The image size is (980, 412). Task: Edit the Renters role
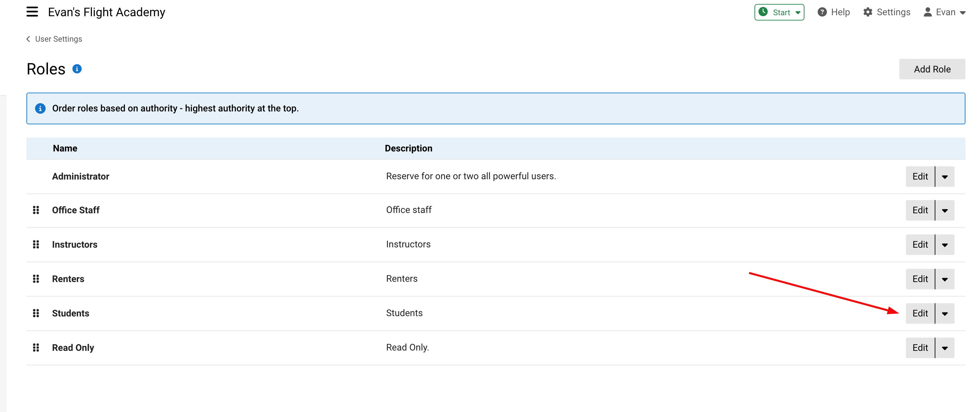920,279
